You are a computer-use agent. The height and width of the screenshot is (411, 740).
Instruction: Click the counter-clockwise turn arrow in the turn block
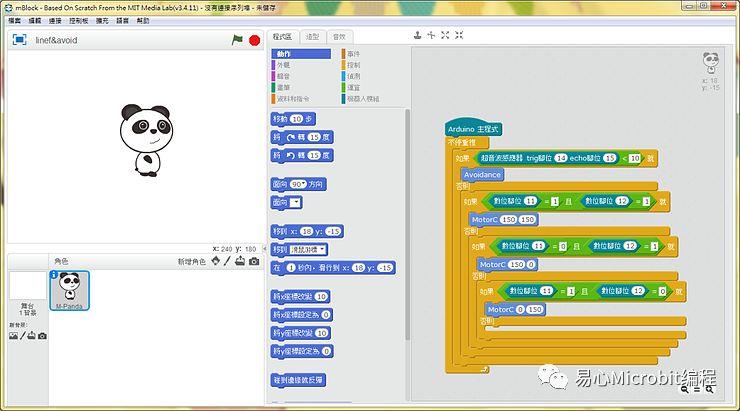(x=290, y=155)
